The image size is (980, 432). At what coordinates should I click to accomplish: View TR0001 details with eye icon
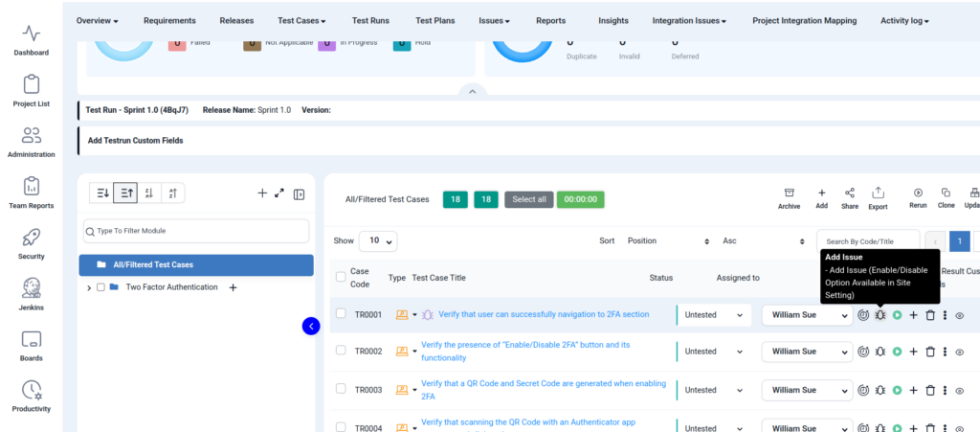pos(960,316)
